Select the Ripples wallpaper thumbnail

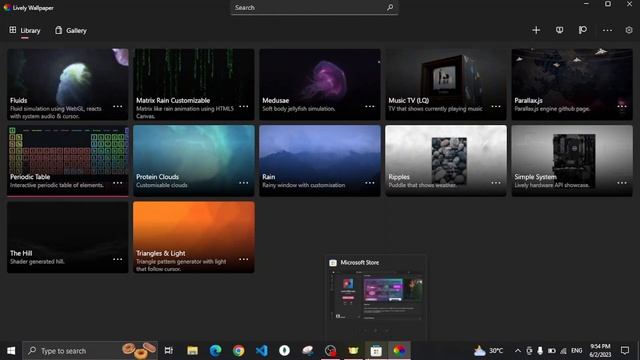(446, 160)
